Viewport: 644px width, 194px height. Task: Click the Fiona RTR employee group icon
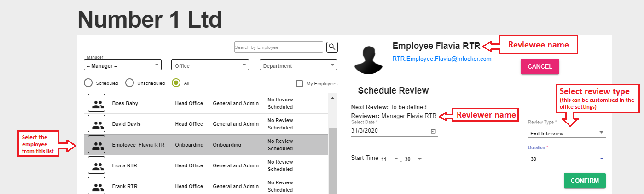pyautogui.click(x=97, y=165)
